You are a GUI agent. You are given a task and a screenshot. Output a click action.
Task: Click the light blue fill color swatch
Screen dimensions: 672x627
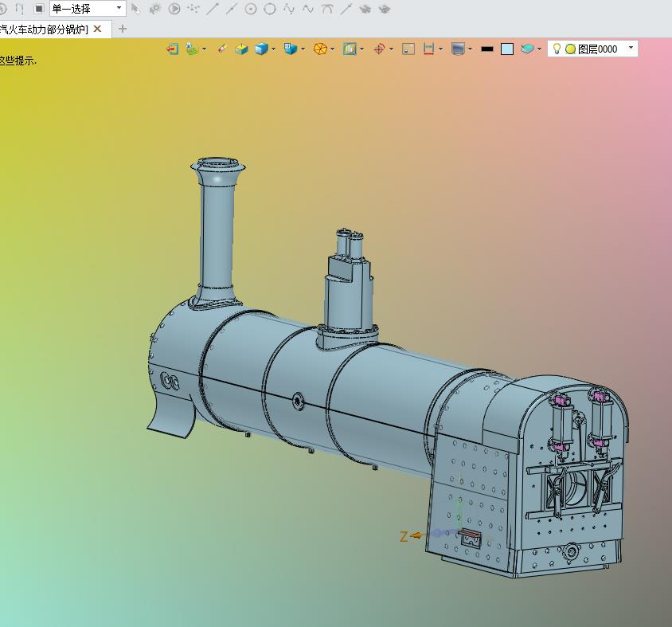click(x=507, y=49)
